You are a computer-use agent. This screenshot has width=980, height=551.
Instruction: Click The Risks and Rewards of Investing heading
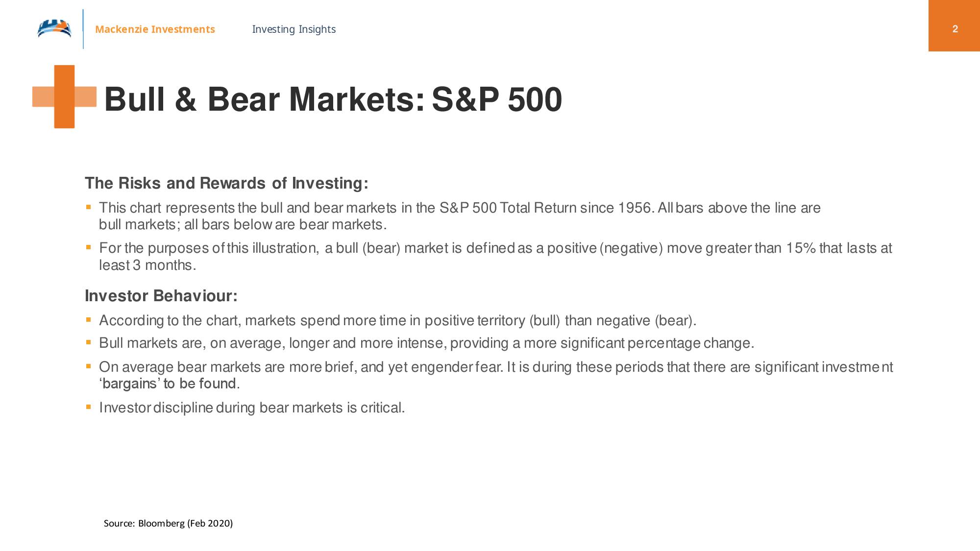tap(226, 183)
